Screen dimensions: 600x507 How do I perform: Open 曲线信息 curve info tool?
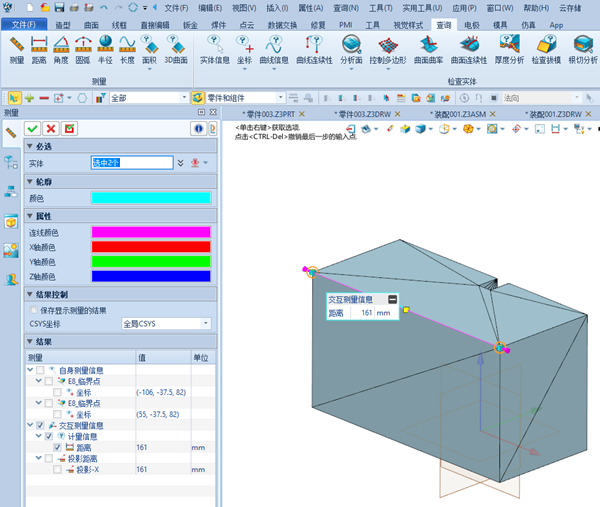coord(274,50)
